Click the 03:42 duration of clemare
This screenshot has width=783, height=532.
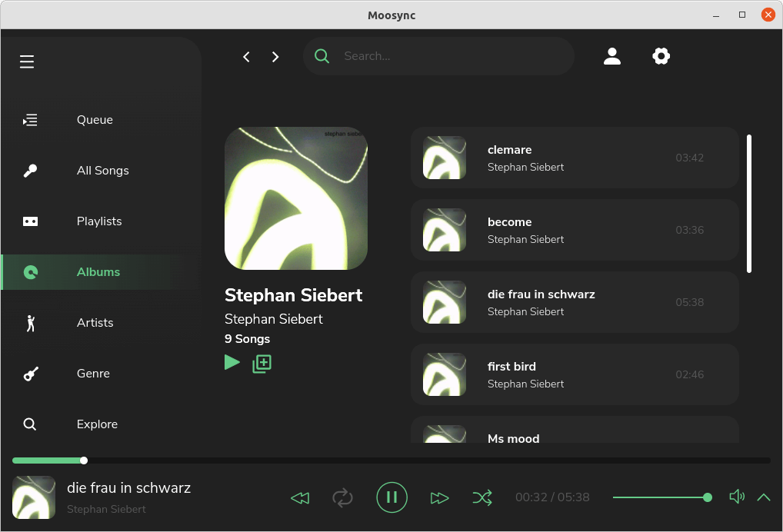tap(690, 158)
